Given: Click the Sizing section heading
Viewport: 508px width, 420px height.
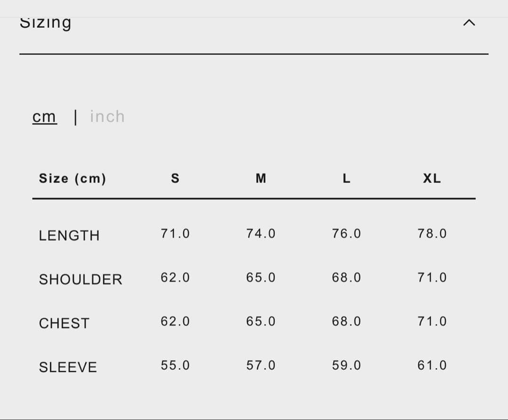Looking at the screenshot, I should point(46,23).
